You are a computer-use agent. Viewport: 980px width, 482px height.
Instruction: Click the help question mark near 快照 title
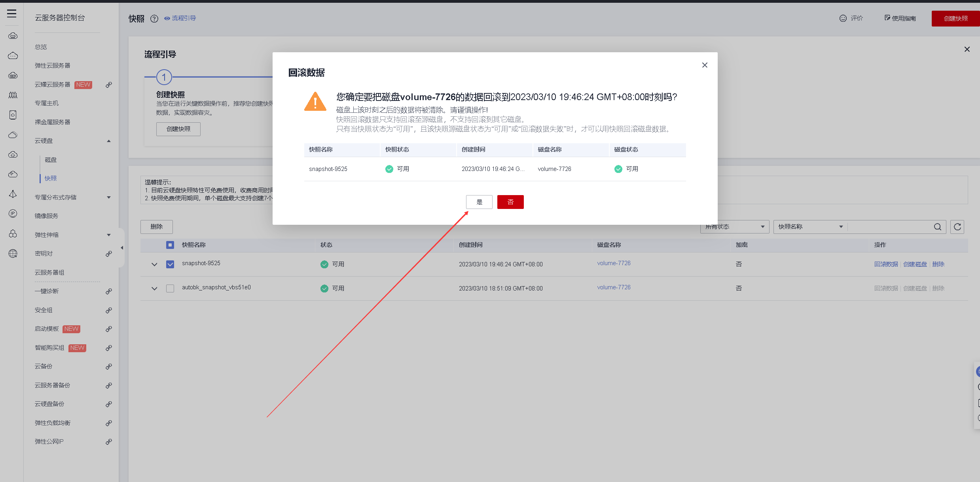154,19
